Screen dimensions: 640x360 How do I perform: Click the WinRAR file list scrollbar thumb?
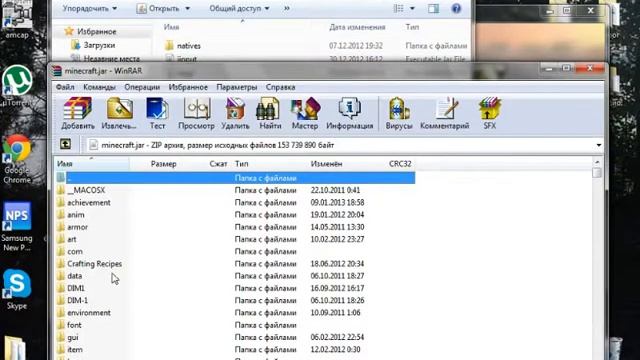point(597,173)
